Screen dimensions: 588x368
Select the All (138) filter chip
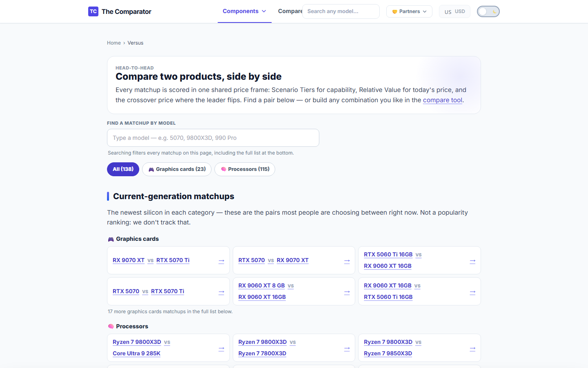123,169
